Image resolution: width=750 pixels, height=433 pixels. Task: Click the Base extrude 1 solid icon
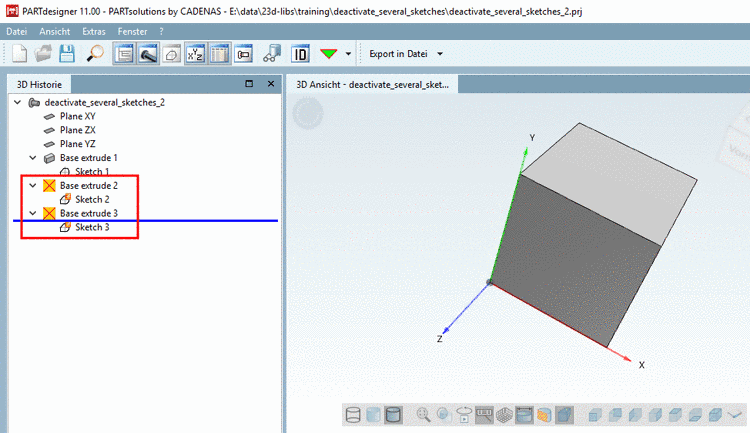(49, 158)
